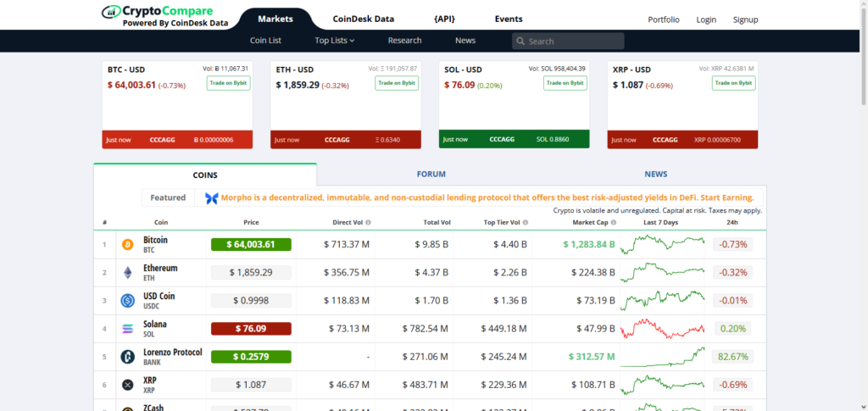Click the Solana coin icon
This screenshot has height=411, width=868.
pos(128,329)
